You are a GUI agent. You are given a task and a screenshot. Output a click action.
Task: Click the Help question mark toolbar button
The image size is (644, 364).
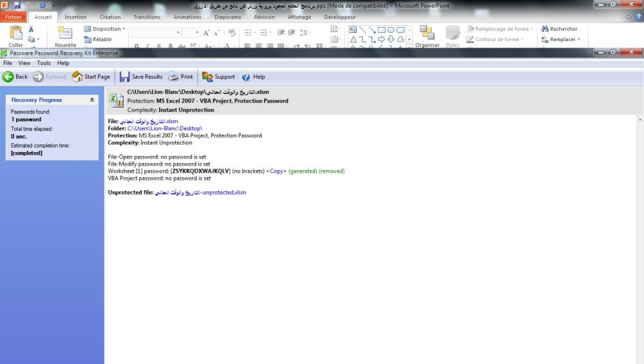pos(253,77)
